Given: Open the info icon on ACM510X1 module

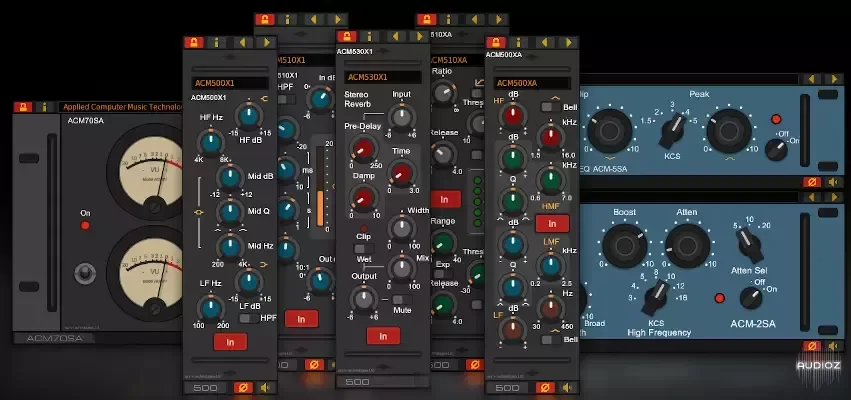Looking at the screenshot, I should click(288, 20).
